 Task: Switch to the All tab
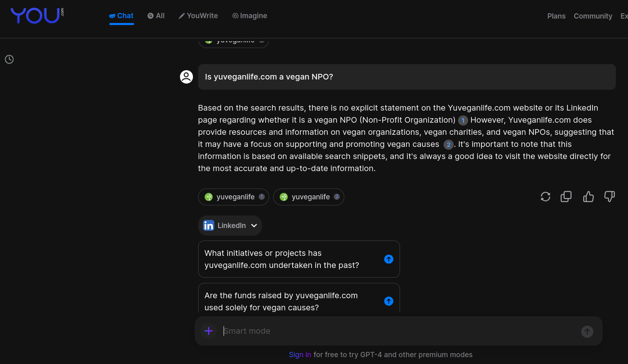coord(156,16)
